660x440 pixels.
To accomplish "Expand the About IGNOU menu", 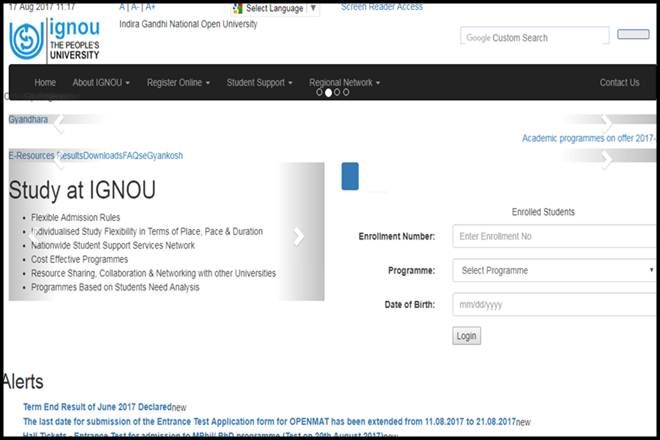I will click(x=101, y=82).
